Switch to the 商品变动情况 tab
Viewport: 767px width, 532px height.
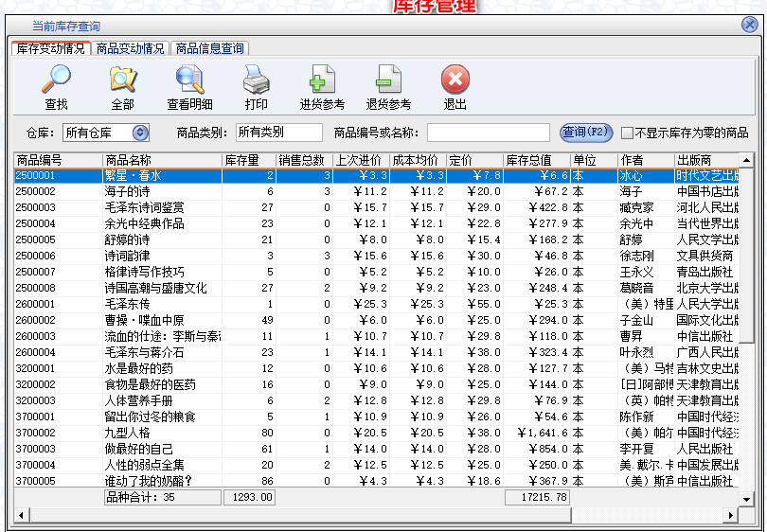click(x=130, y=48)
